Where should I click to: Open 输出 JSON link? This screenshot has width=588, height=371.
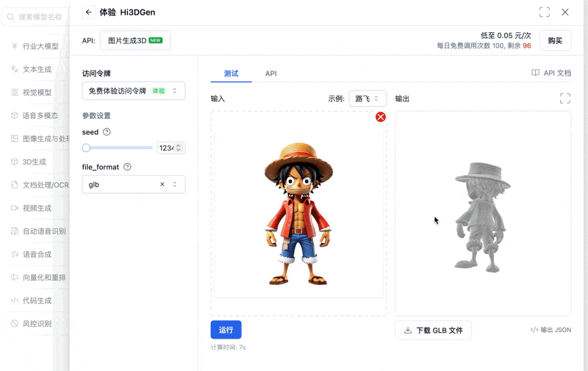[x=551, y=330]
